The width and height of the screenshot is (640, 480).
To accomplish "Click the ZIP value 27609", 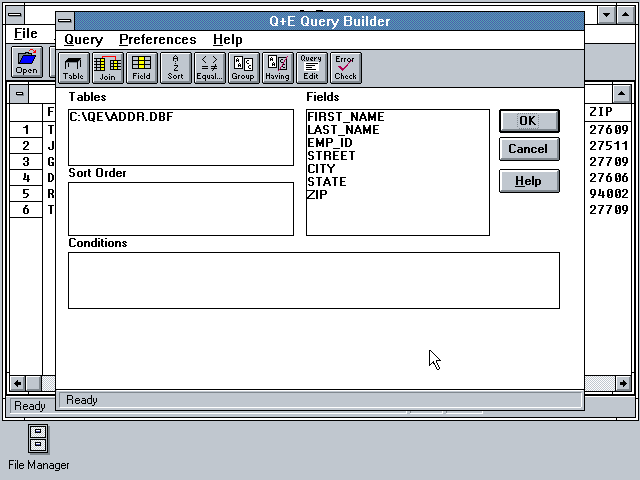I will tap(608, 130).
